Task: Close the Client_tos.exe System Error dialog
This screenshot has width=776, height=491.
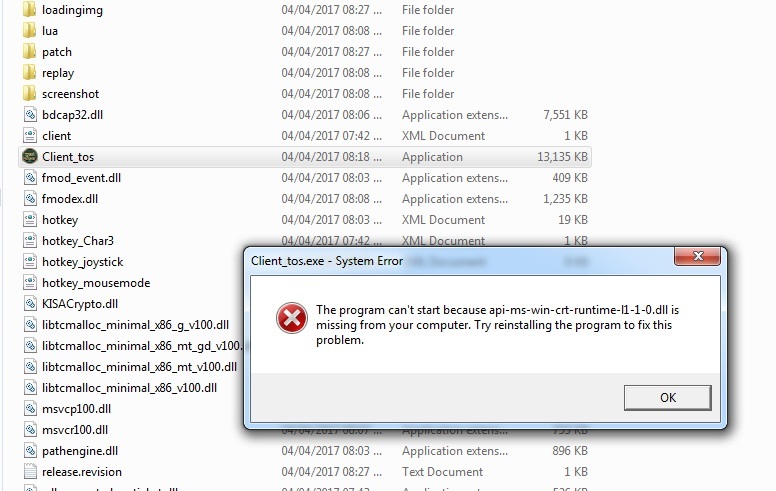Action: point(698,256)
